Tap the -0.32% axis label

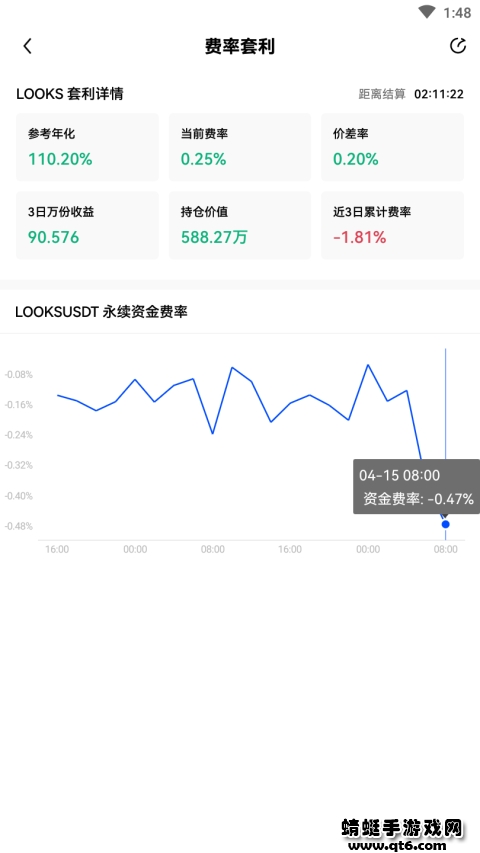click(19, 466)
